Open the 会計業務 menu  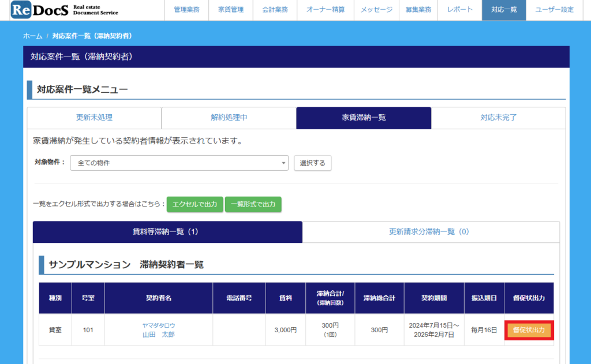[x=275, y=10]
